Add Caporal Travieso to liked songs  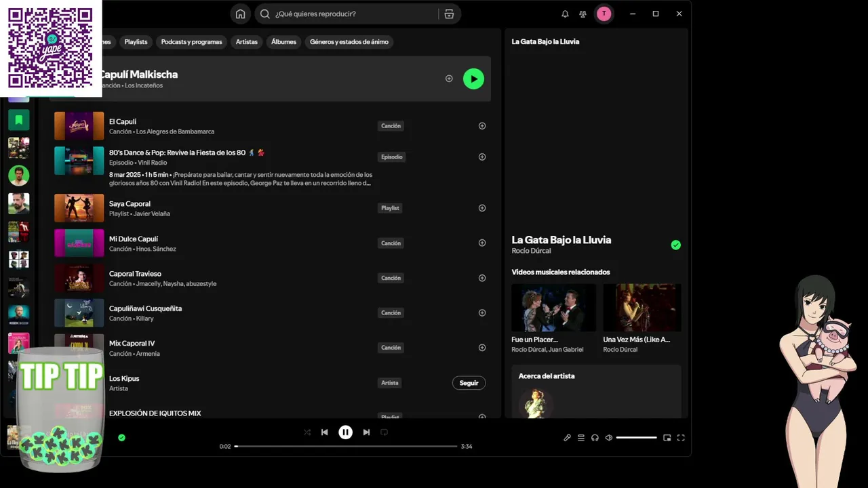482,278
